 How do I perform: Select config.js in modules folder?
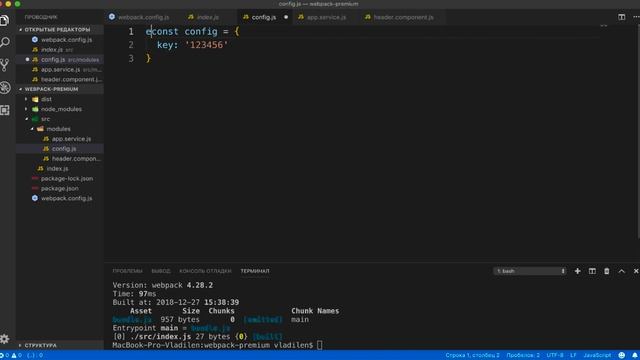point(60,149)
